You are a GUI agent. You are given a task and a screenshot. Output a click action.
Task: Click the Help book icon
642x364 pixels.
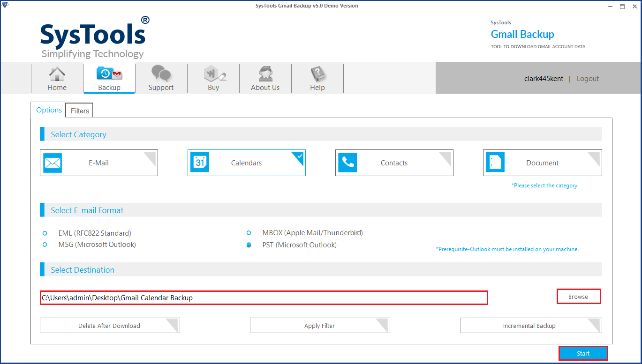click(317, 74)
